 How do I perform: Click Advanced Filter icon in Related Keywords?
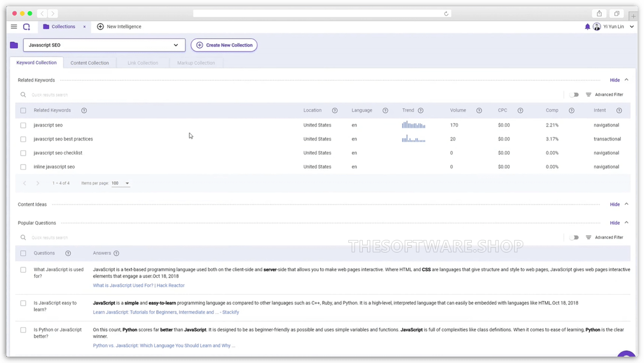pyautogui.click(x=589, y=94)
